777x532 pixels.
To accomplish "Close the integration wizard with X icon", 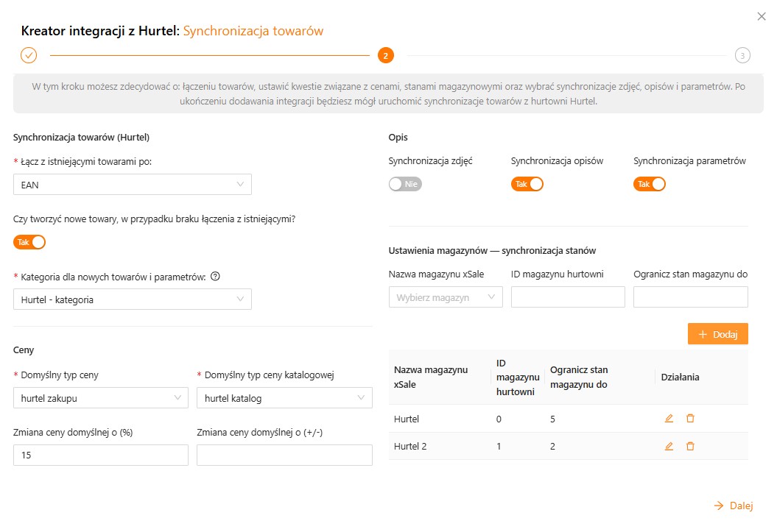I will tap(762, 15).
